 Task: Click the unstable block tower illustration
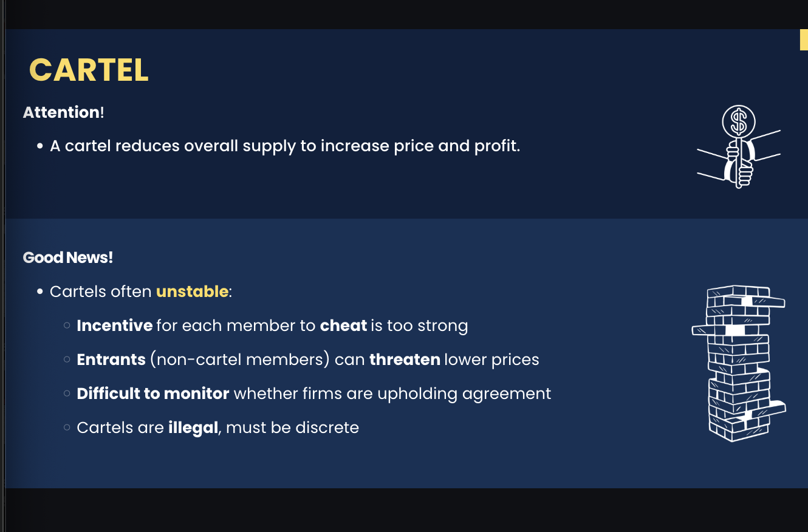[x=738, y=363]
